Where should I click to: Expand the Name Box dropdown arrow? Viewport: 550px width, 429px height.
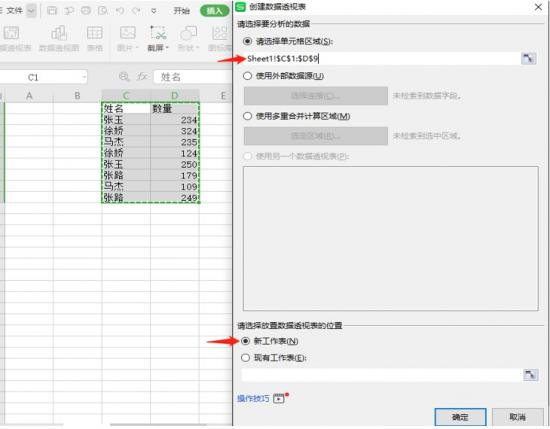tap(84, 77)
